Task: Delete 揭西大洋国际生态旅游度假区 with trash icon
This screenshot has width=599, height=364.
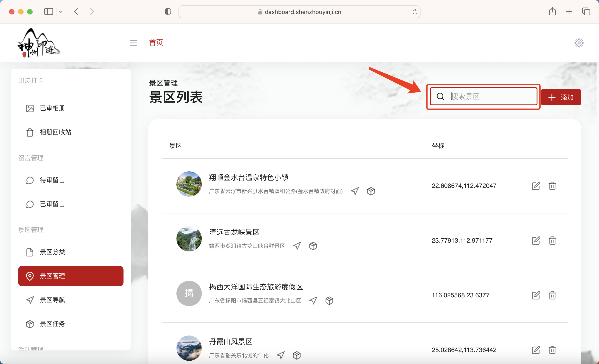Action: coord(552,295)
